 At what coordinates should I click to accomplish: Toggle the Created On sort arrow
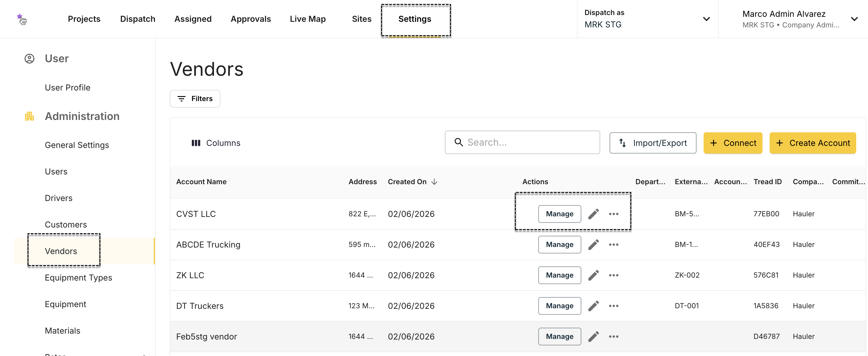[434, 182]
